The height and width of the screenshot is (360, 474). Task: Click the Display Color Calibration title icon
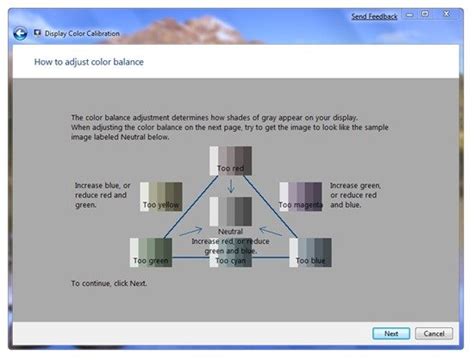tap(37, 33)
